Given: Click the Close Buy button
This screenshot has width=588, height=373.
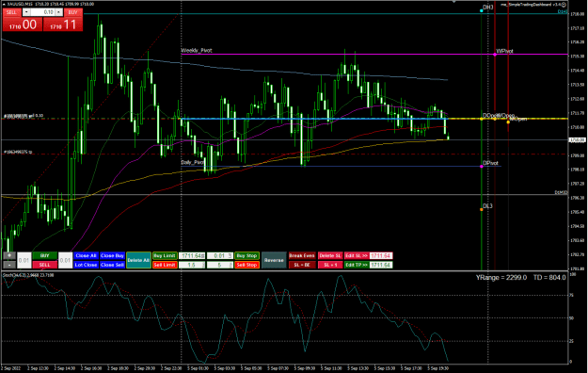Looking at the screenshot, I should (112, 256).
